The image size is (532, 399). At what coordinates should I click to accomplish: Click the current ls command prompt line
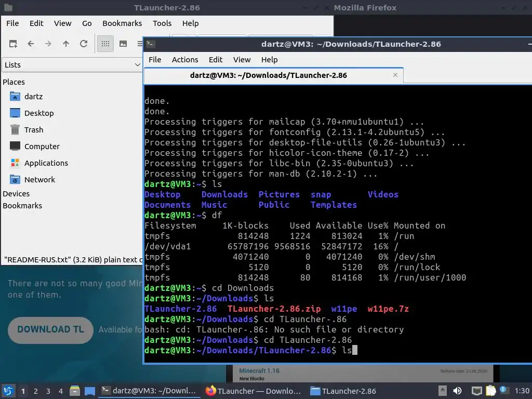tap(251, 350)
